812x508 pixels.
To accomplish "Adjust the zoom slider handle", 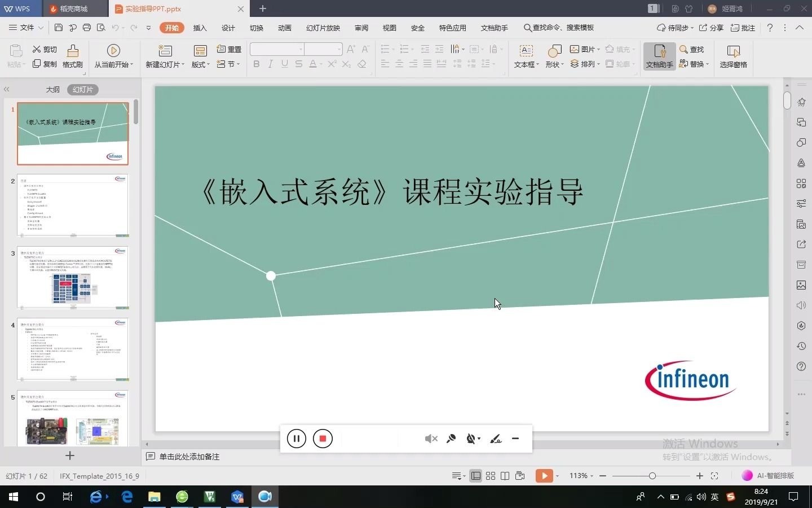I will (x=652, y=476).
